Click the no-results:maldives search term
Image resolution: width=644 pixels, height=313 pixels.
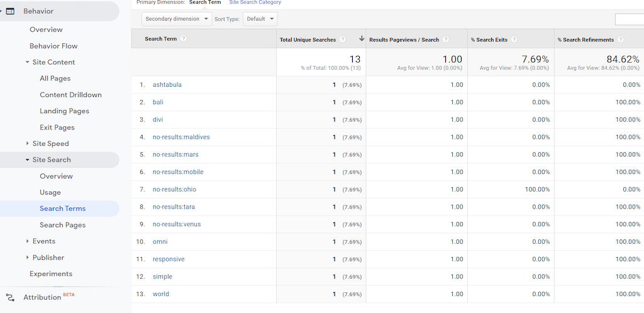pyautogui.click(x=181, y=137)
